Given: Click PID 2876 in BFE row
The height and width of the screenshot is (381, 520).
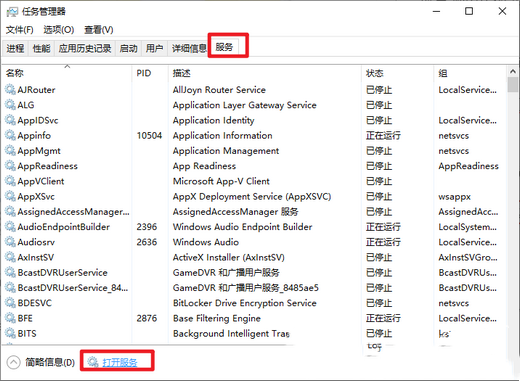Looking at the screenshot, I should click(x=147, y=318).
